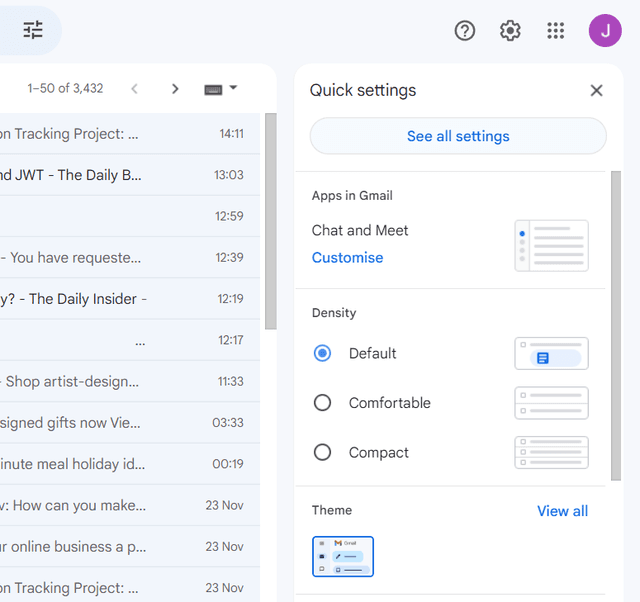Open the 'signed gifts now Vie...' email
640x602 pixels.
pyautogui.click(x=130, y=422)
